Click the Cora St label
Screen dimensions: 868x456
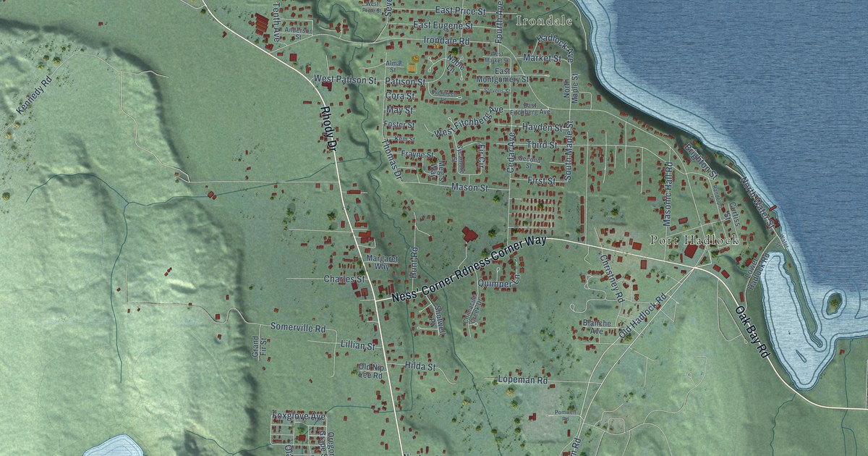coord(400,96)
